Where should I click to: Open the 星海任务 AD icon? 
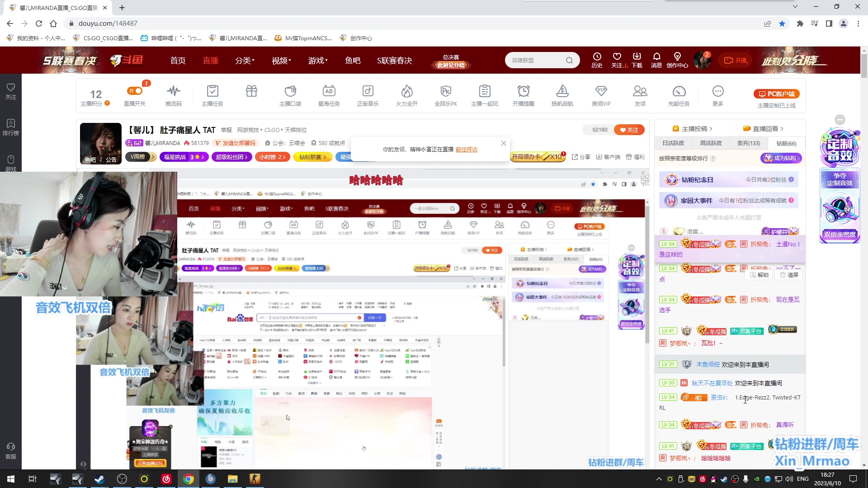(329, 91)
